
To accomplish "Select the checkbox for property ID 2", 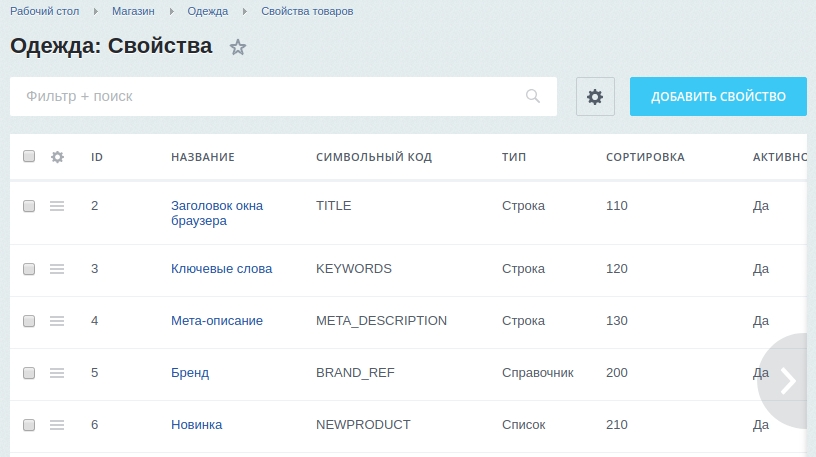I will [29, 206].
